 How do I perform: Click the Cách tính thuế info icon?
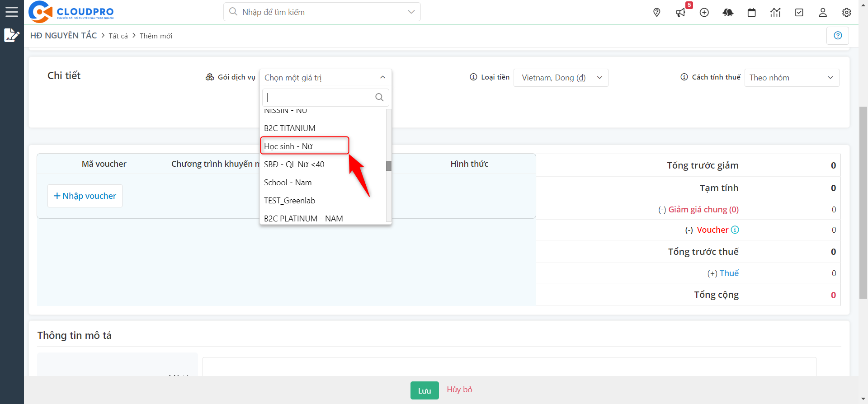(x=684, y=77)
